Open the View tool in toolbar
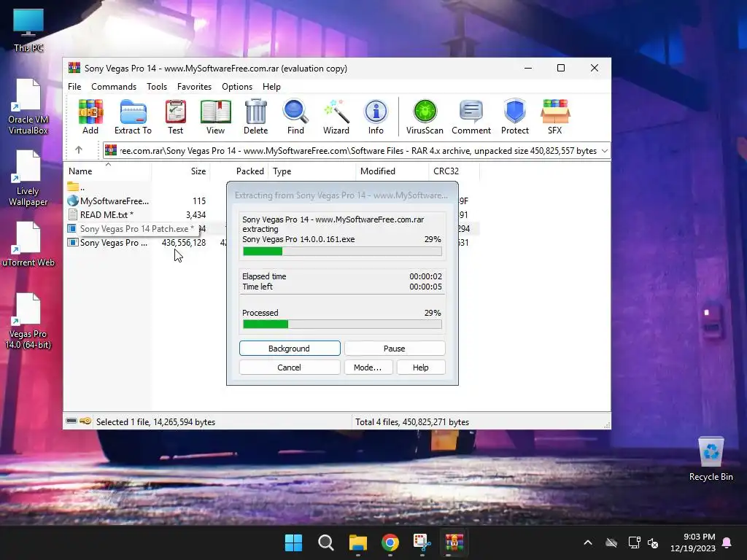Image resolution: width=747 pixels, height=560 pixels. 215,117
